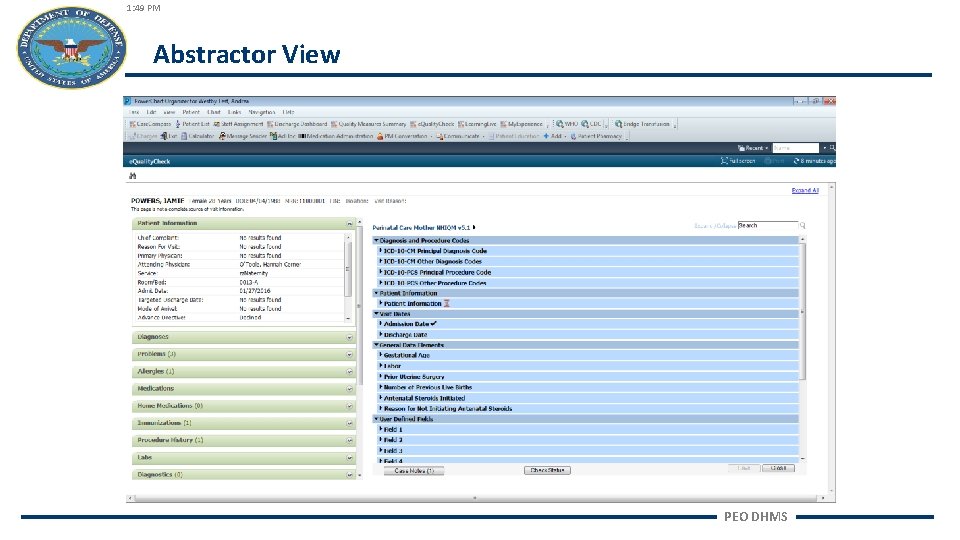Click the Case Notes (1) button
The width and height of the screenshot is (960, 540).
[414, 471]
